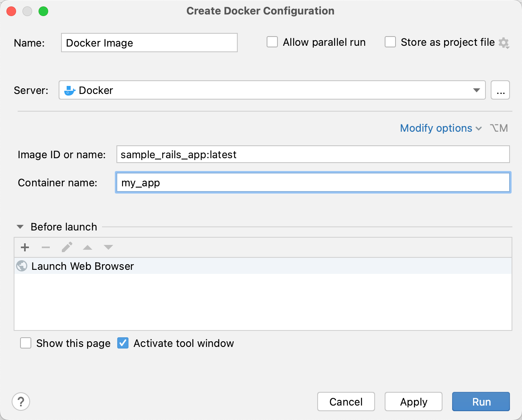Select the edit pencil icon

[67, 247]
